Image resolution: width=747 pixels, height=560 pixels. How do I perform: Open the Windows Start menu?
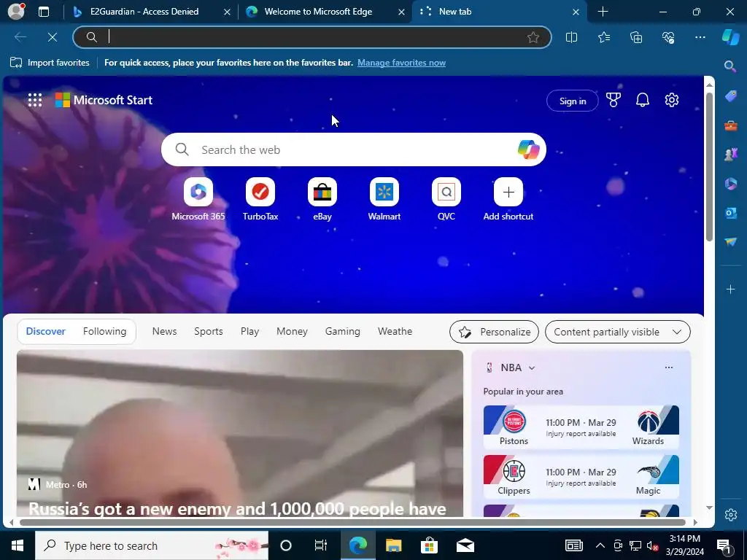18,545
